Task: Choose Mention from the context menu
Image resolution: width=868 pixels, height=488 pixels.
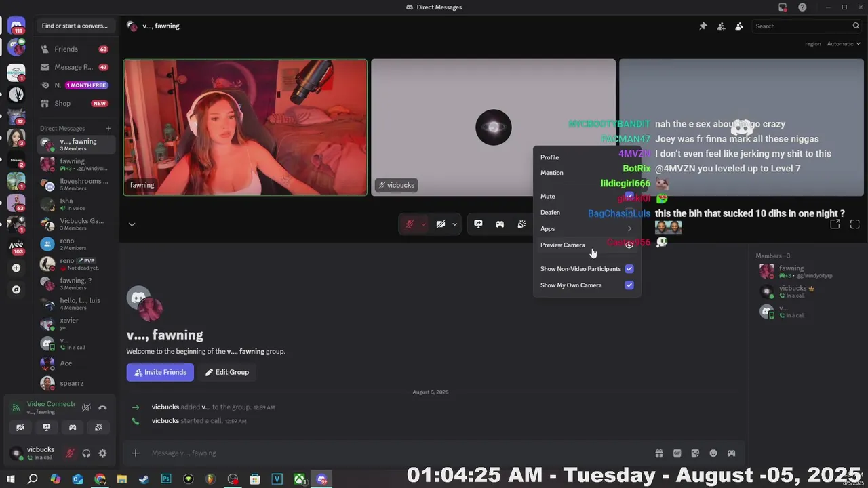Action: 587,173
